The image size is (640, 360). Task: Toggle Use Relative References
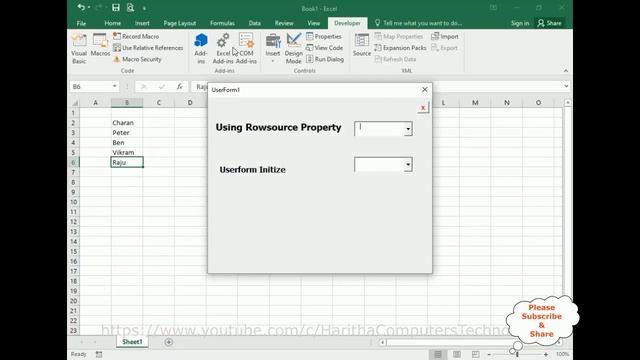point(148,48)
